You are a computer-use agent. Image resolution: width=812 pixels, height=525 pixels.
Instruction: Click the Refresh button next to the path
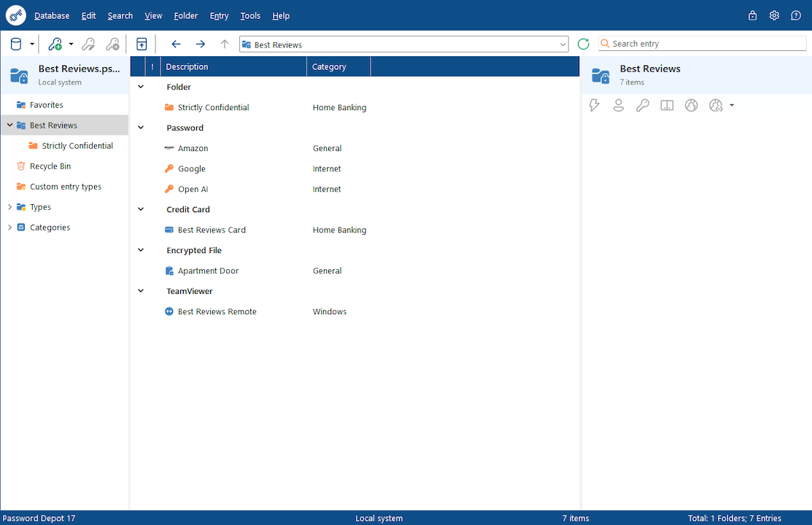pos(583,43)
